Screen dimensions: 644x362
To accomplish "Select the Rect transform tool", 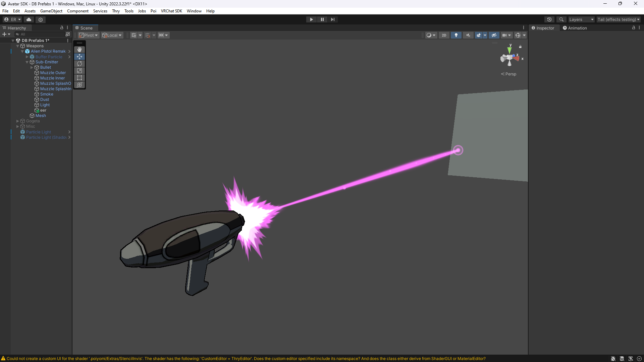I will point(79,78).
